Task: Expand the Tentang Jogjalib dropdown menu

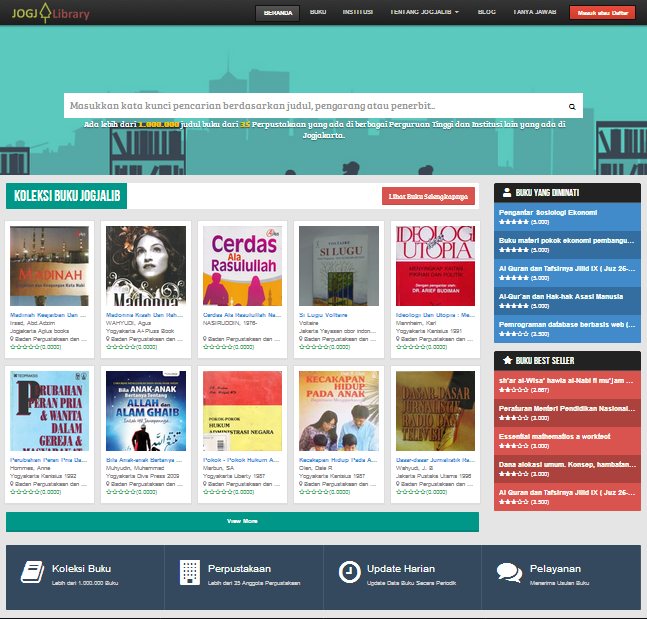Action: coord(423,12)
